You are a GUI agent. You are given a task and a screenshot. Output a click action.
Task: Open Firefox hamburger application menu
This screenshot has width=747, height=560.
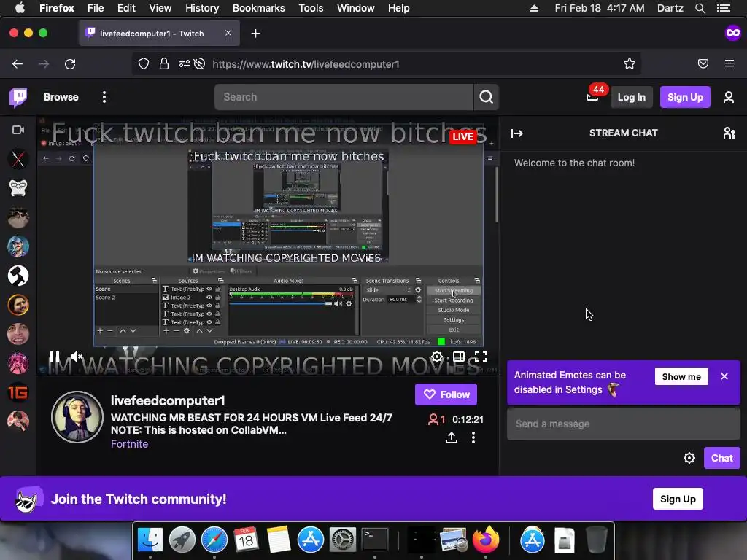(729, 63)
